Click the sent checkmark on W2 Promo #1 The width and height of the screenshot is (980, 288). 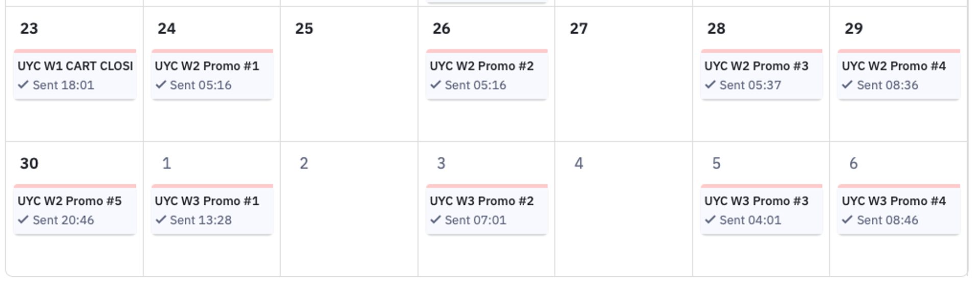point(161,85)
